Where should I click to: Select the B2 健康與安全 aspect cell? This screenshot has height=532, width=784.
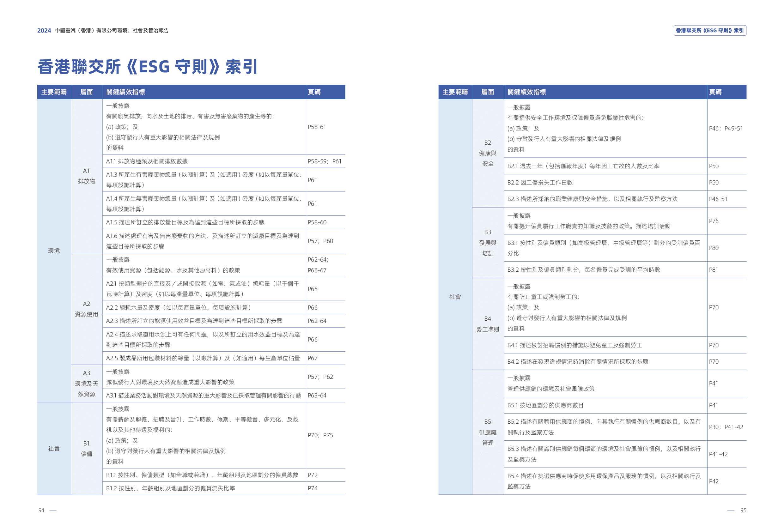[x=488, y=153]
